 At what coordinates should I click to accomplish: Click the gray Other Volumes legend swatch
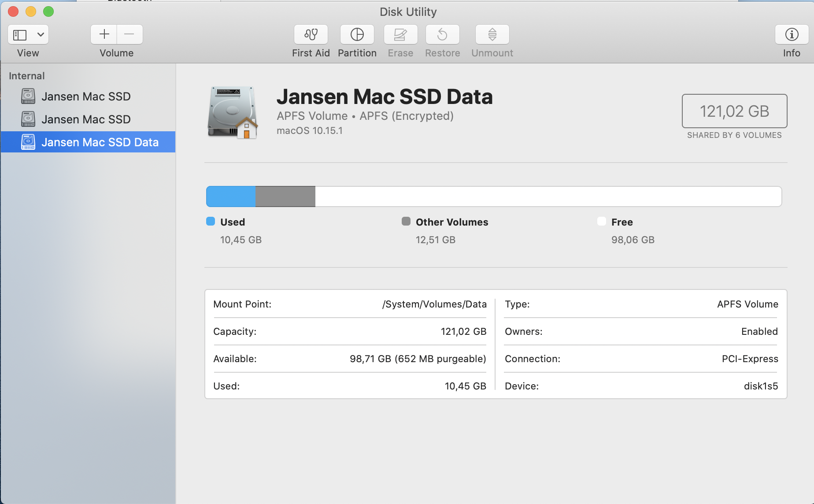point(406,221)
